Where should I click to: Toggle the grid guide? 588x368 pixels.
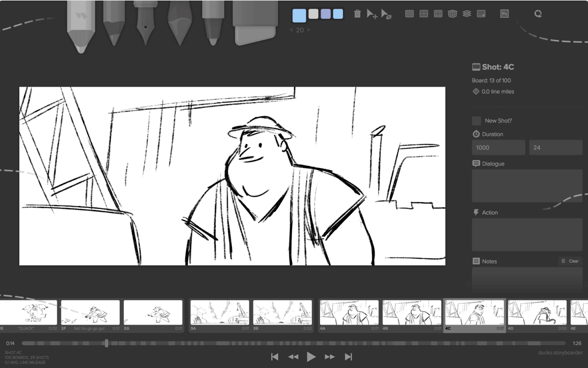[409, 14]
